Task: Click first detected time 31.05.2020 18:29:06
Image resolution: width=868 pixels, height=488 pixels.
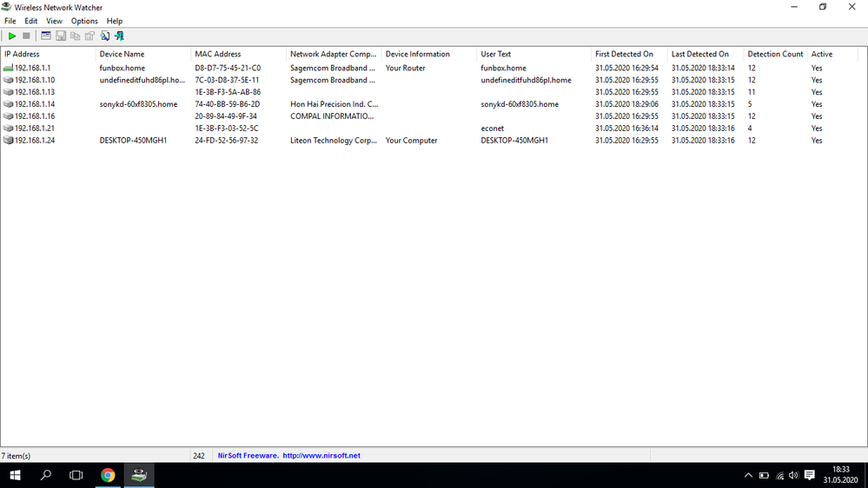Action: coord(626,104)
